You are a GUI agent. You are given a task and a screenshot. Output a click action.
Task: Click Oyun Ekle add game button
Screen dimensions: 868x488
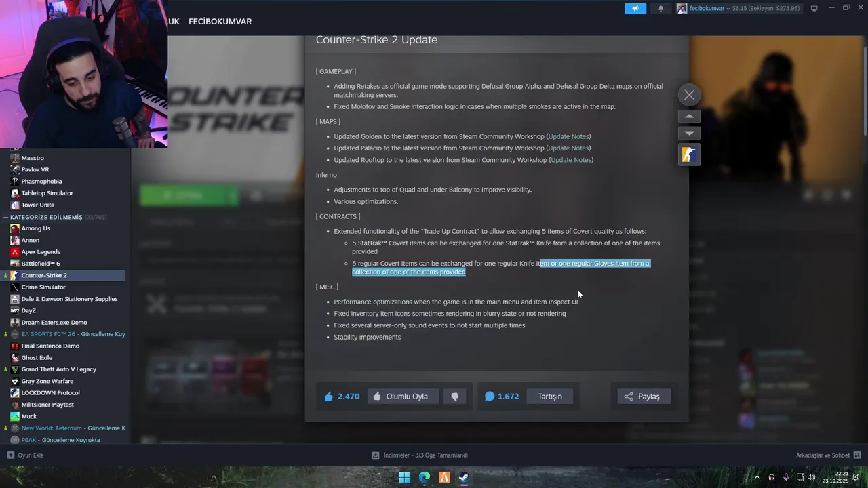click(x=25, y=455)
